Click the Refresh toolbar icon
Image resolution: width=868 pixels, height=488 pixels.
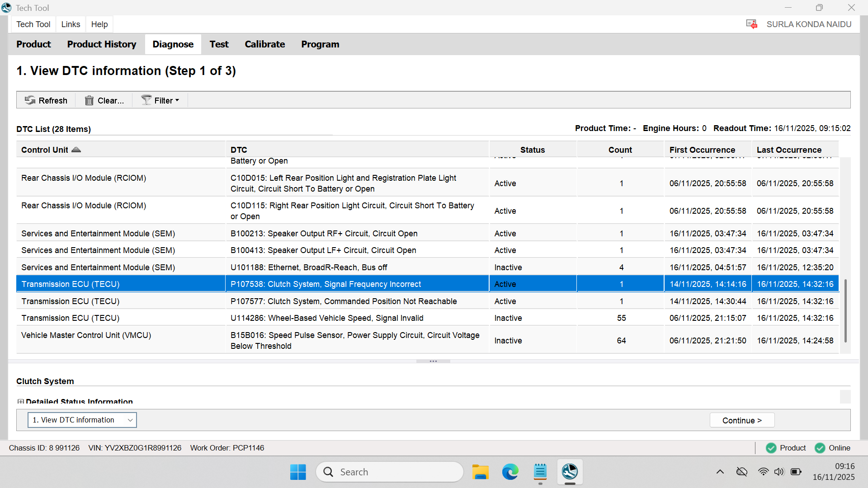tap(30, 100)
